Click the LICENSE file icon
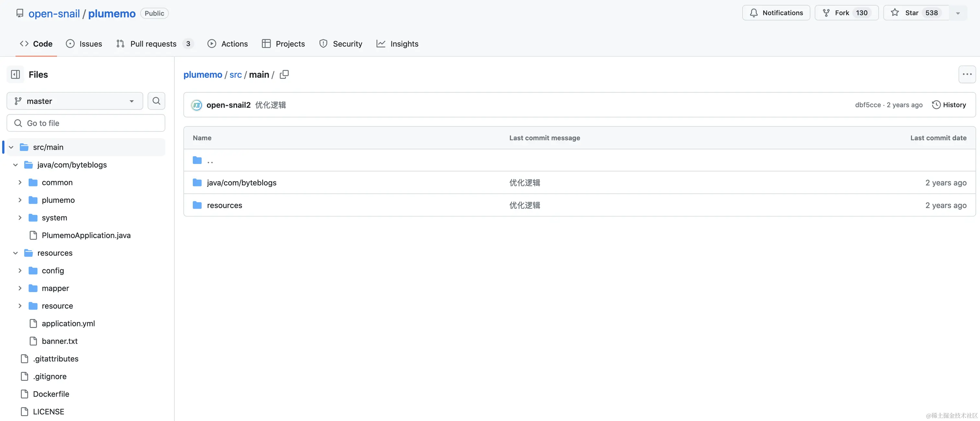 tap(25, 412)
